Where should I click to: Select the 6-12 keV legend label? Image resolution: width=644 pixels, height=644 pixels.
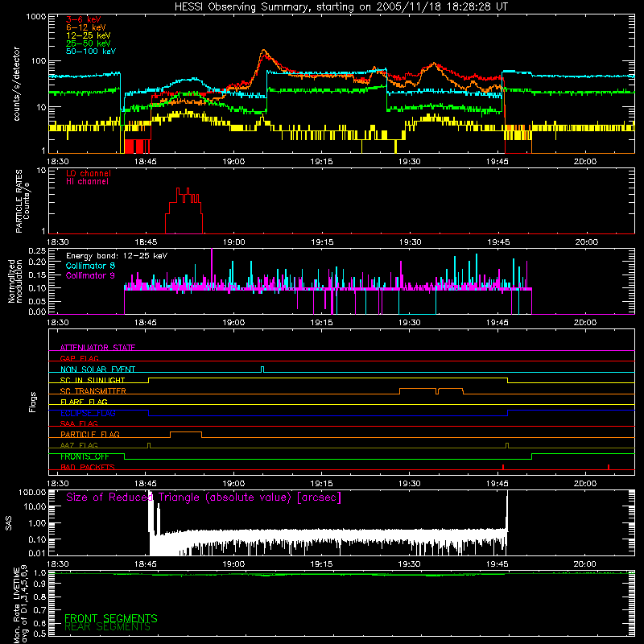coord(86,27)
